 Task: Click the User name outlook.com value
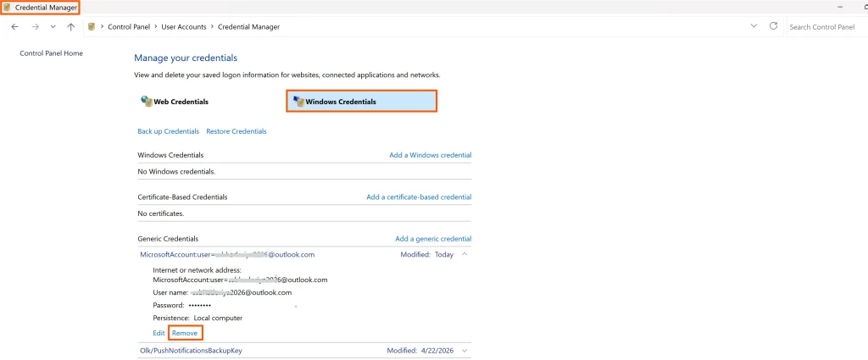pyautogui.click(x=241, y=292)
